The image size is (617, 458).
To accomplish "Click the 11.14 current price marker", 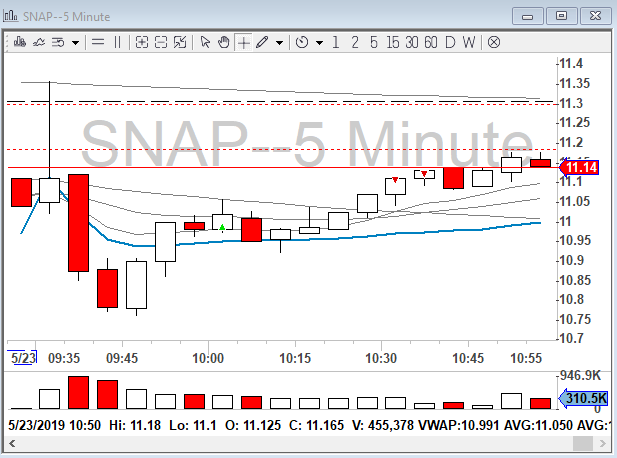I will (x=579, y=168).
